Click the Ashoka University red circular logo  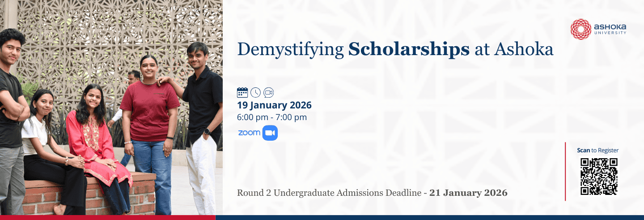(x=580, y=29)
